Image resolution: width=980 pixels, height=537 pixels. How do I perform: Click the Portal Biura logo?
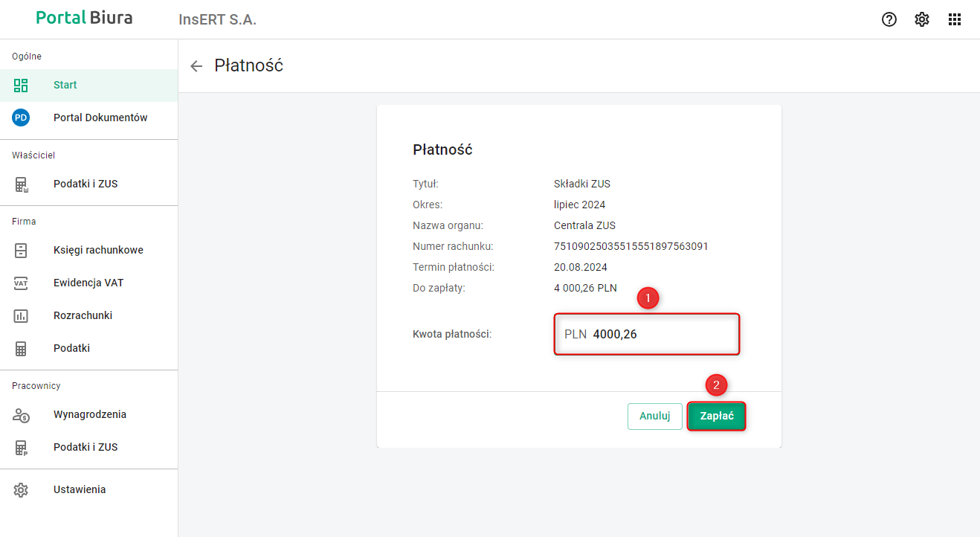point(84,18)
